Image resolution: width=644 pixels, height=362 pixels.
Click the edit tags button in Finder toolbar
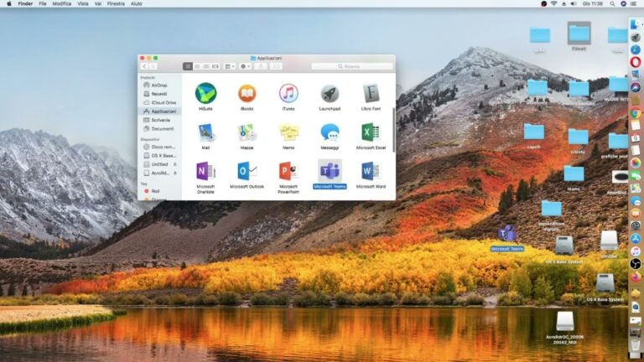point(276,66)
